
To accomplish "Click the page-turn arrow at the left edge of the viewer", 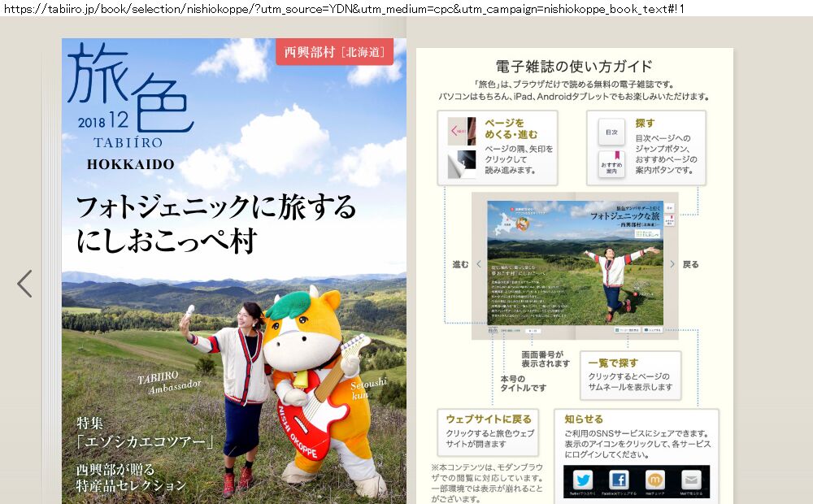I will (24, 284).
